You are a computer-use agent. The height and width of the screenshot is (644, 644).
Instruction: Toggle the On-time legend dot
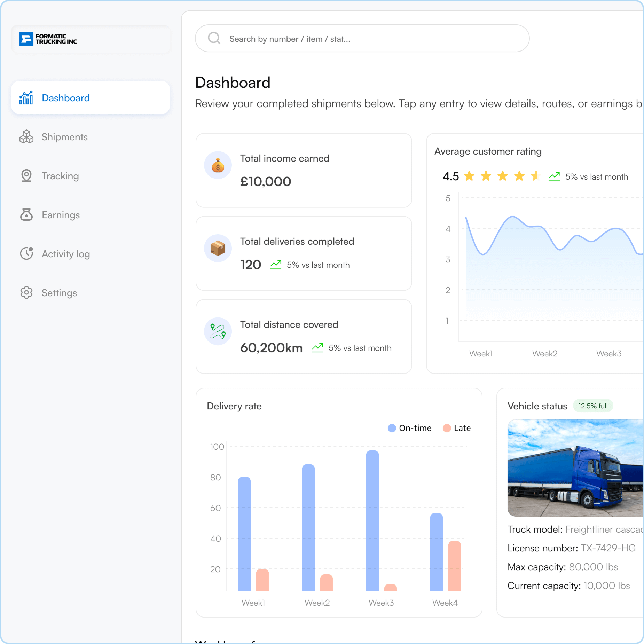(392, 428)
